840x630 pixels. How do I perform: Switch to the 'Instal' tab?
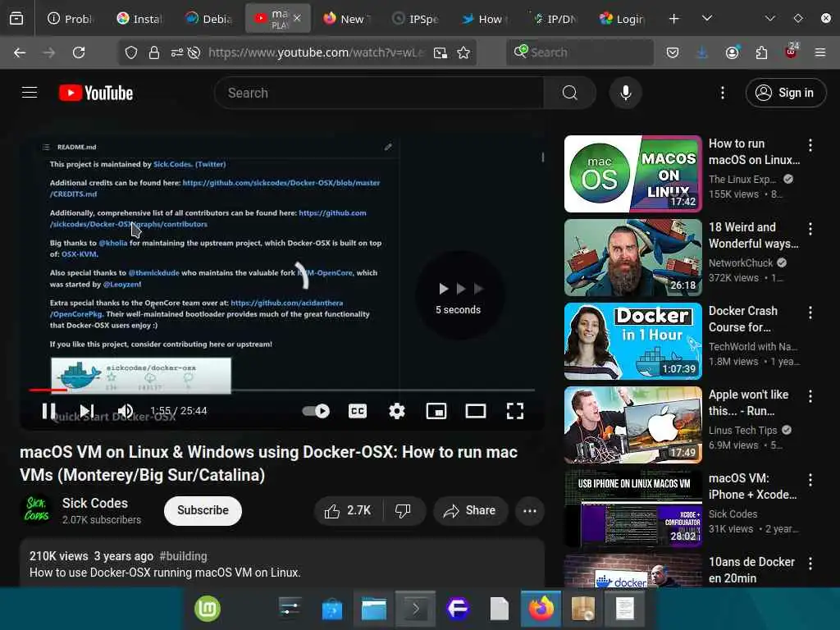point(139,19)
